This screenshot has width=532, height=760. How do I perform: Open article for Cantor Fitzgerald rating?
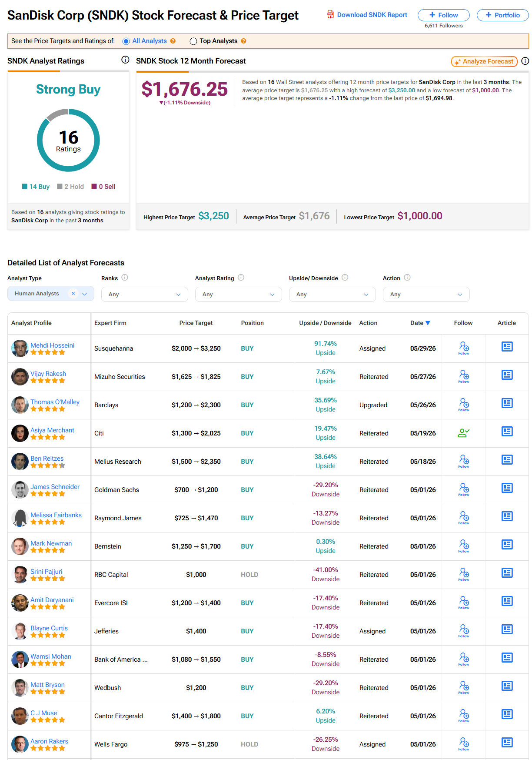coord(507,714)
